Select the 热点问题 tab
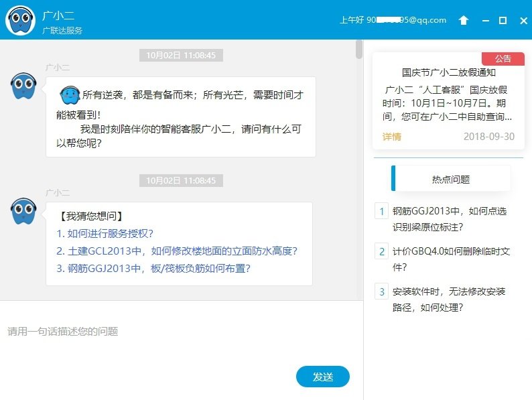 [451, 178]
